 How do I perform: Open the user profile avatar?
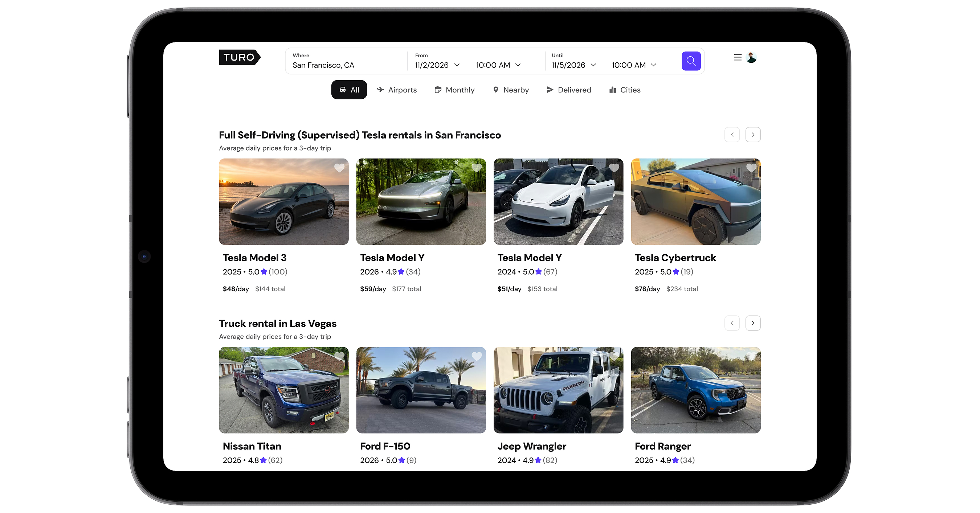[751, 57]
